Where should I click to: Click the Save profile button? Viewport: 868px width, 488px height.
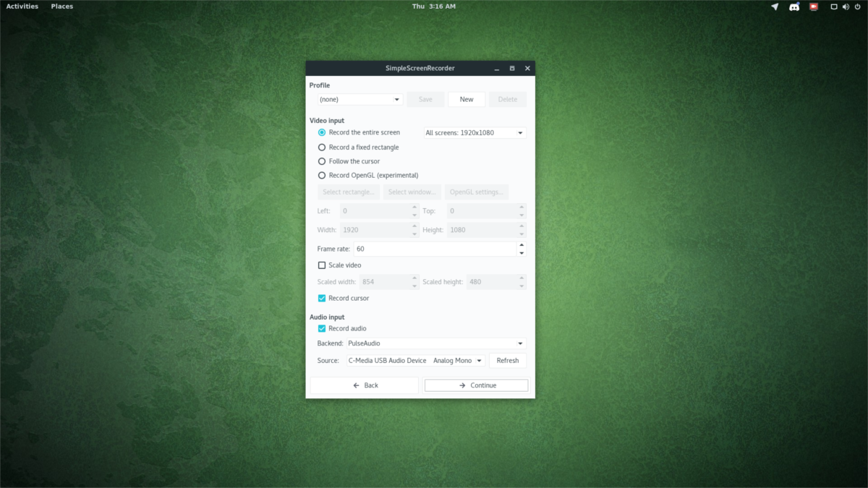425,100
